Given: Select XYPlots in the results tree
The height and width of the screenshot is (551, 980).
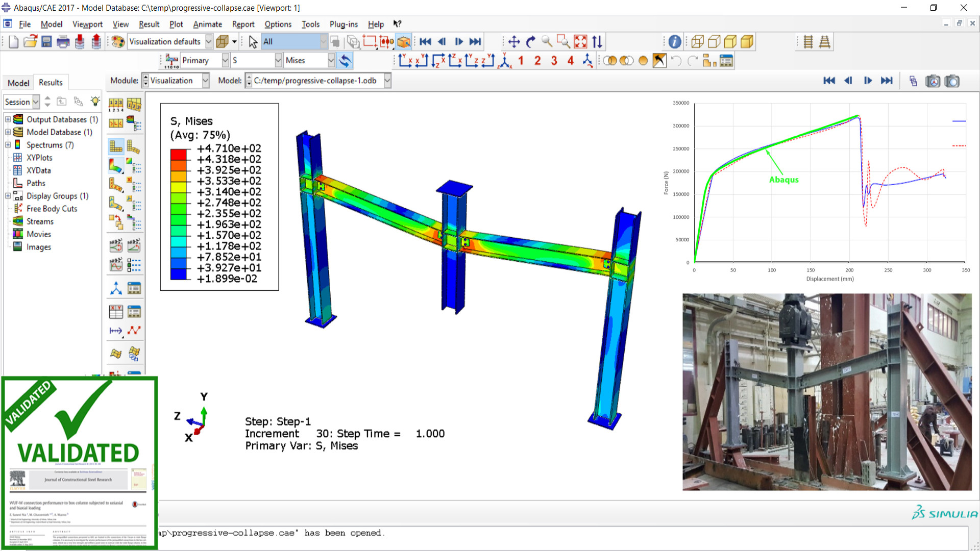Looking at the screenshot, I should coord(39,158).
